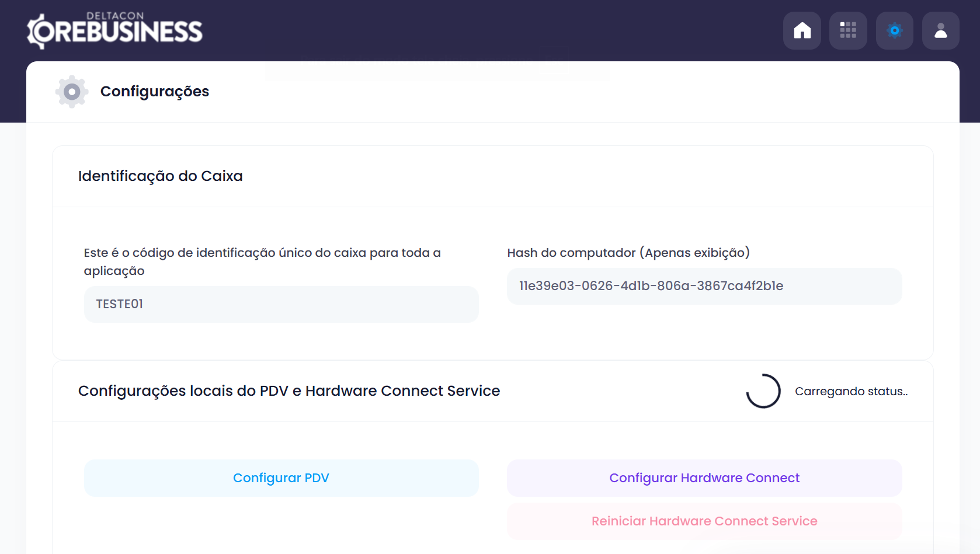Open the home icon in the top navbar
The image size is (980, 554).
[x=802, y=30]
